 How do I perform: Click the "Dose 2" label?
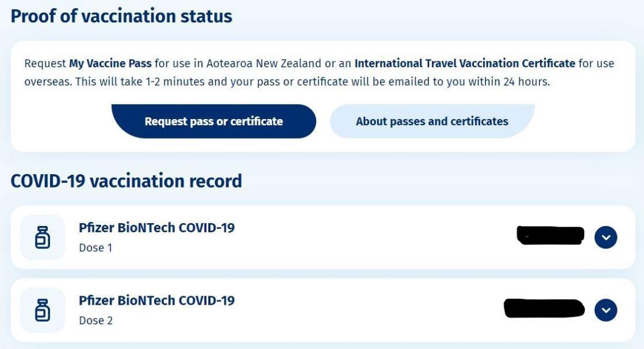95,320
